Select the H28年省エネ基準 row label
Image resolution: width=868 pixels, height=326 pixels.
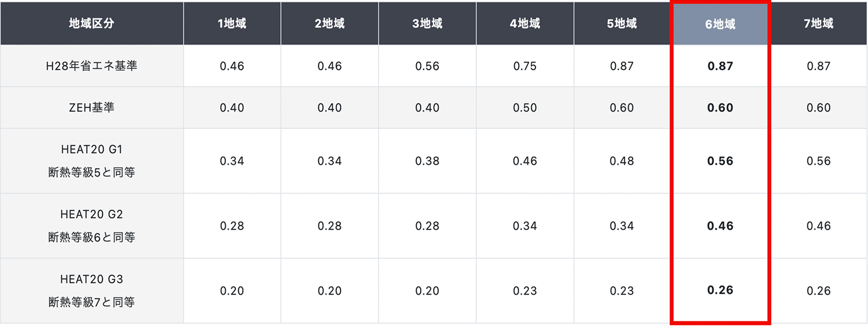click(92, 66)
